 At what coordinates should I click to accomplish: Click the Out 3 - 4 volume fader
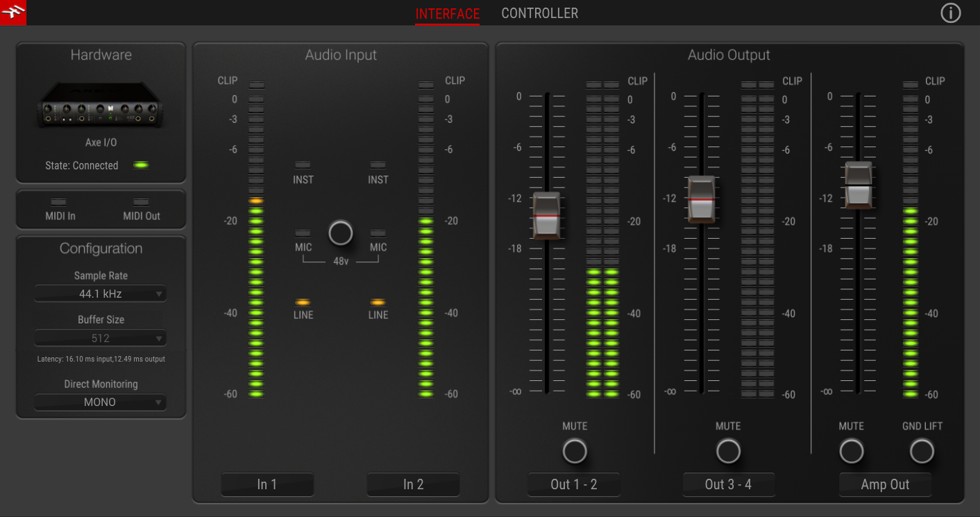(702, 199)
